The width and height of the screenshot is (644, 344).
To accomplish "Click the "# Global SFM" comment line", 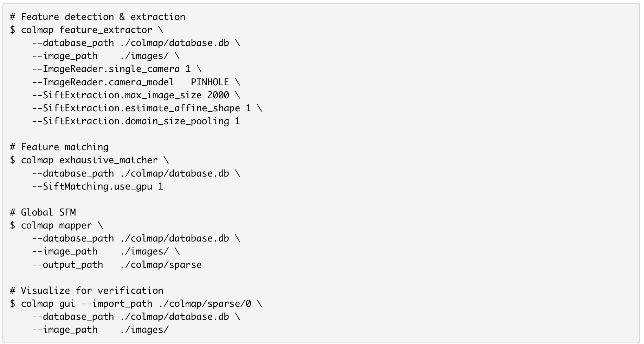I will click(43, 212).
